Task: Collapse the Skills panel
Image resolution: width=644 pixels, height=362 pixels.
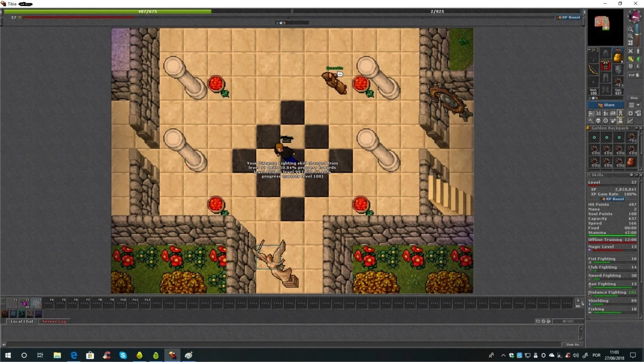Action: click(637, 175)
